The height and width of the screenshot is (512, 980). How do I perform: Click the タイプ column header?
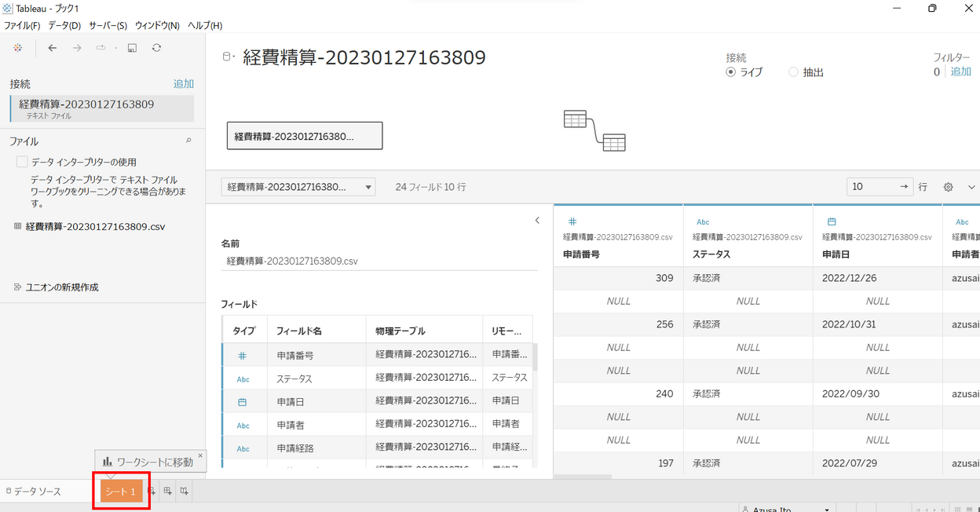point(244,331)
